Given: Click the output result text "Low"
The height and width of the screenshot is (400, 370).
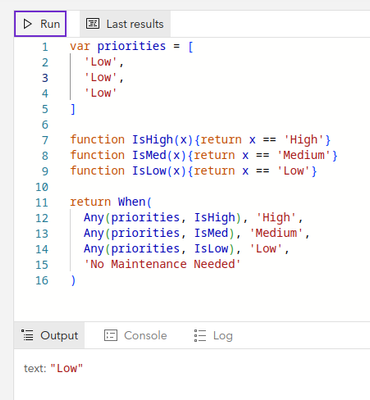Looking at the screenshot, I should point(66,368).
